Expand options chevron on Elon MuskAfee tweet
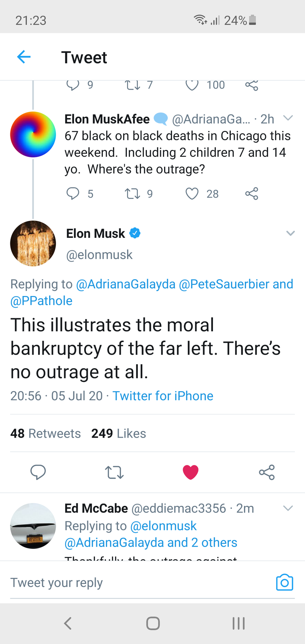This screenshot has height=644, width=305. [288, 118]
